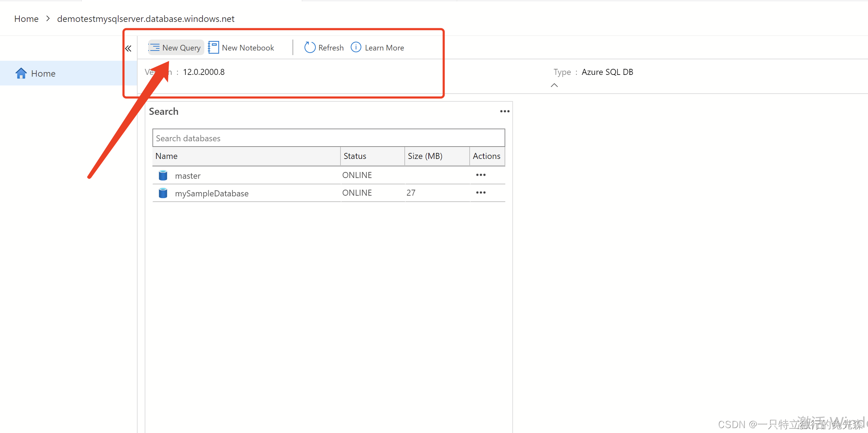Viewport: 868px width, 433px height.
Task: Collapse the server details panel chevron
Action: point(554,85)
